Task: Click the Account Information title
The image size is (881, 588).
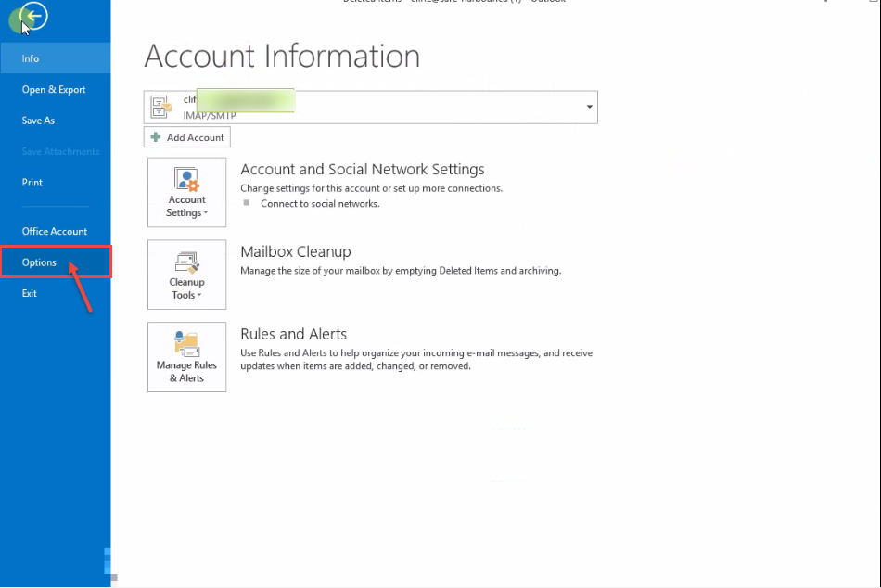Action: [x=282, y=56]
